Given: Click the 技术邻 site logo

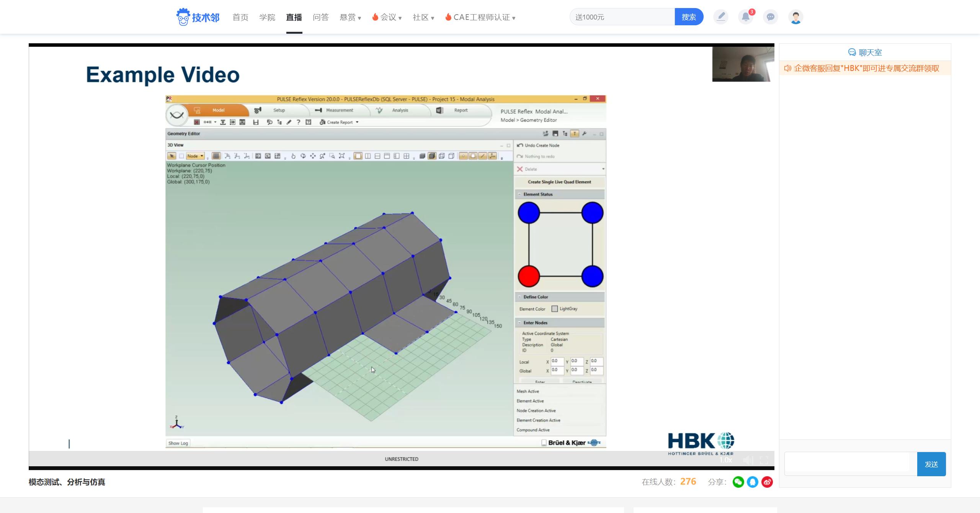Looking at the screenshot, I should point(198,17).
